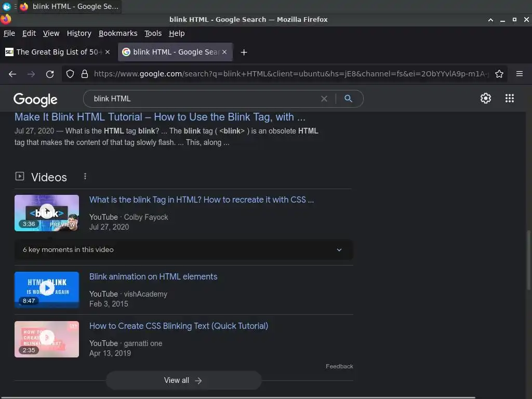Switch to The Great Big List tab
Viewport: 532px width, 399px height.
[57, 52]
